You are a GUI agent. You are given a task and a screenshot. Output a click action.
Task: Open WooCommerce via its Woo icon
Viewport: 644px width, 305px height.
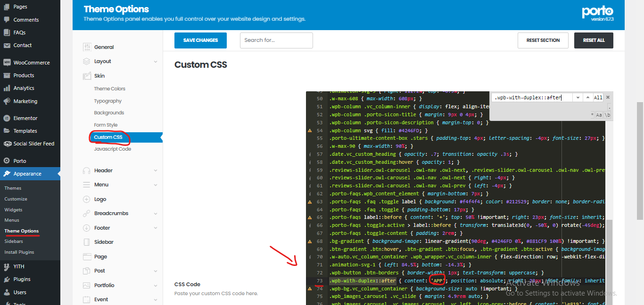pos(7,62)
